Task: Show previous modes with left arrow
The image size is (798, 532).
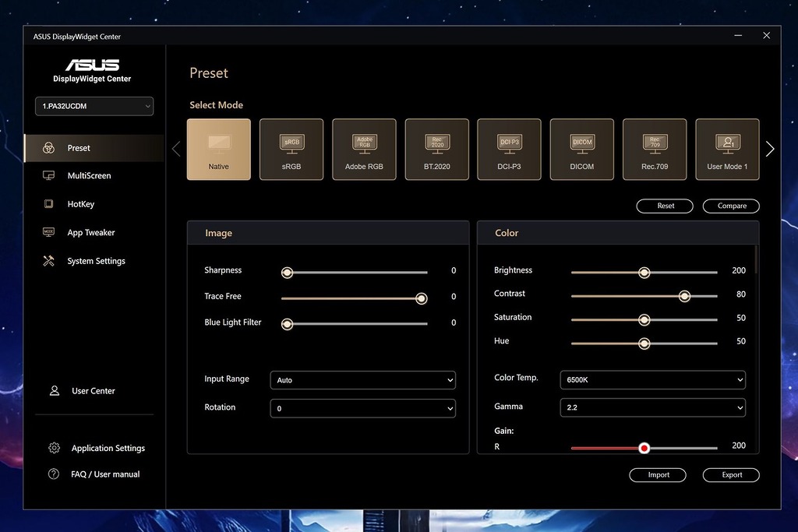Action: [176, 149]
